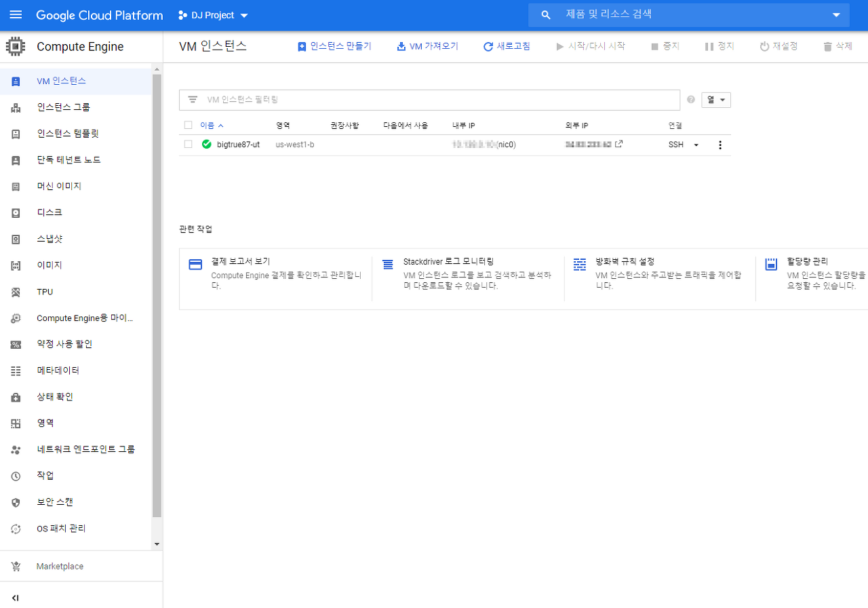Viewport: 868px width, 608px height.
Task: Expand the search bar dropdown arrow
Action: (835, 15)
